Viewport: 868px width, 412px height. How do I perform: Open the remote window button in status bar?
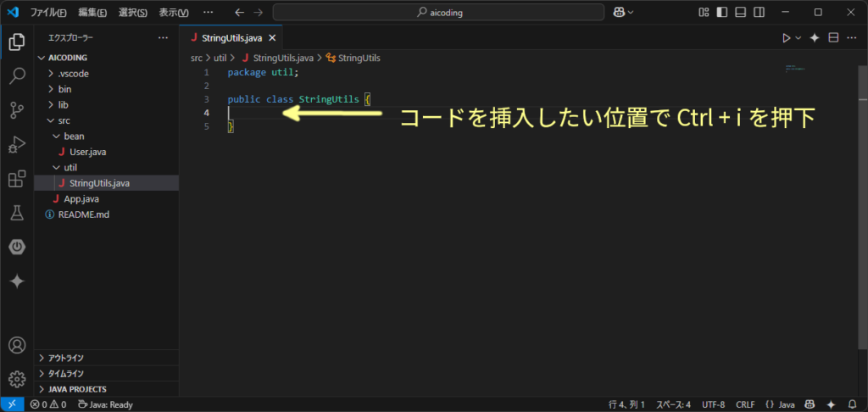tap(12, 405)
